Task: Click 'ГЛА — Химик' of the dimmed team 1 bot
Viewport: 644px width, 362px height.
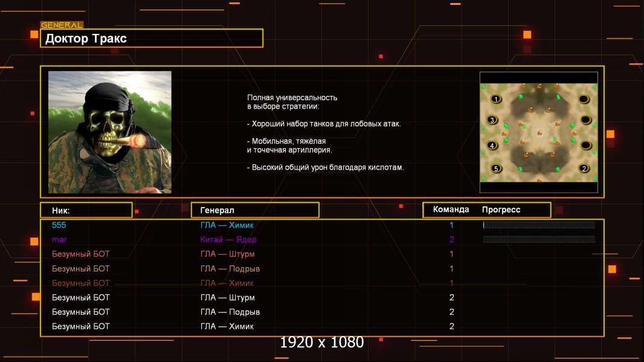Action: point(227,283)
